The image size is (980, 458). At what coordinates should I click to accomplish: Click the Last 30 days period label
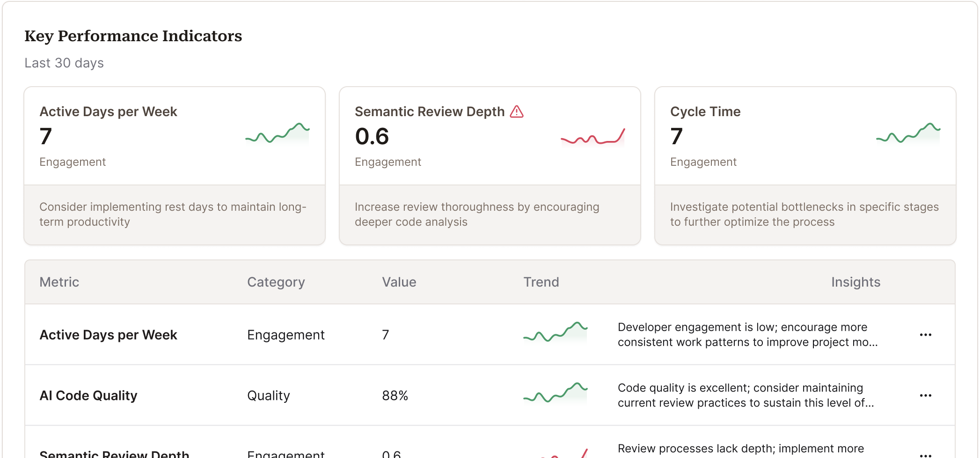click(x=64, y=63)
